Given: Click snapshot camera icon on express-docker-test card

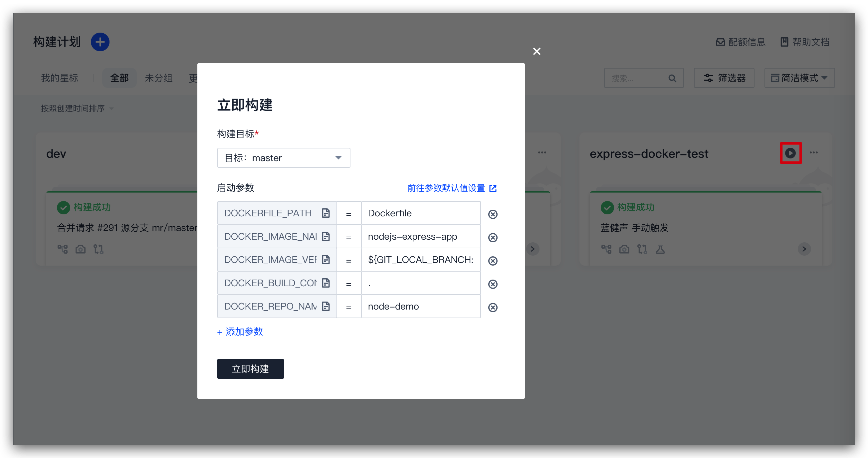Looking at the screenshot, I should click(x=624, y=249).
